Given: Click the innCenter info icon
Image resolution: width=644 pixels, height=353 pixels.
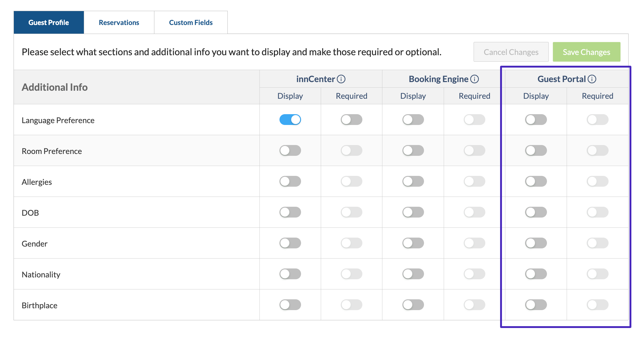Looking at the screenshot, I should point(341,79).
